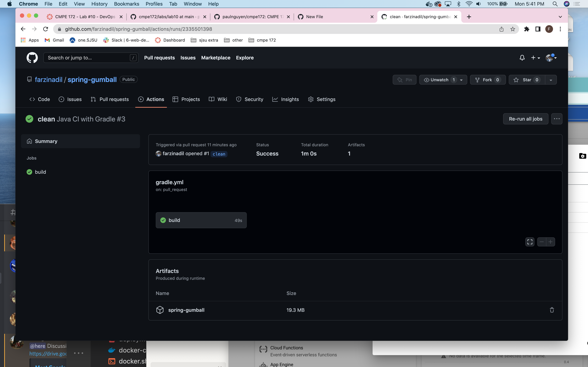
Task: Open the Chrome Bookmarks menu
Action: pyautogui.click(x=126, y=4)
